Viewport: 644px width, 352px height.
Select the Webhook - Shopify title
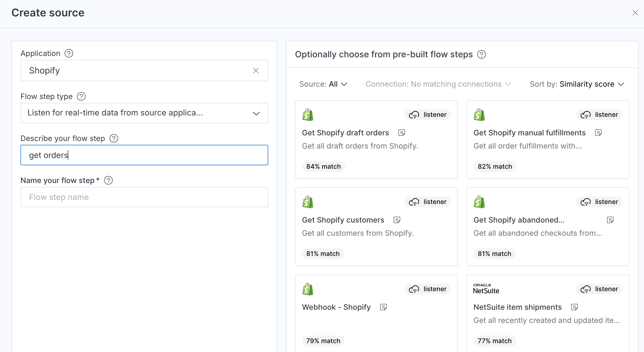point(336,307)
